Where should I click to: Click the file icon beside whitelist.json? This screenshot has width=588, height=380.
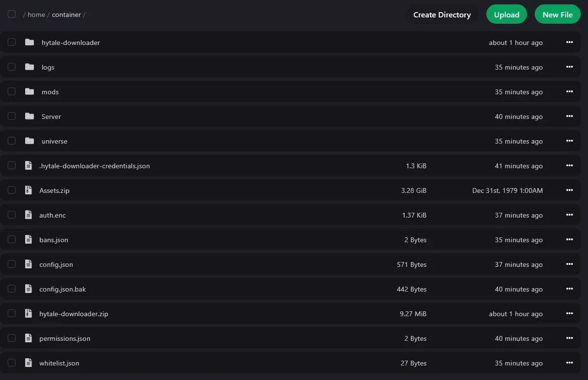pyautogui.click(x=29, y=363)
